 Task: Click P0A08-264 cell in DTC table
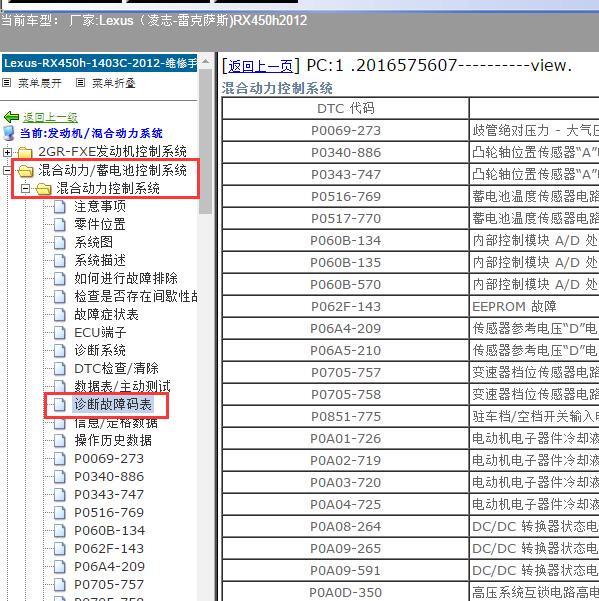(x=346, y=527)
